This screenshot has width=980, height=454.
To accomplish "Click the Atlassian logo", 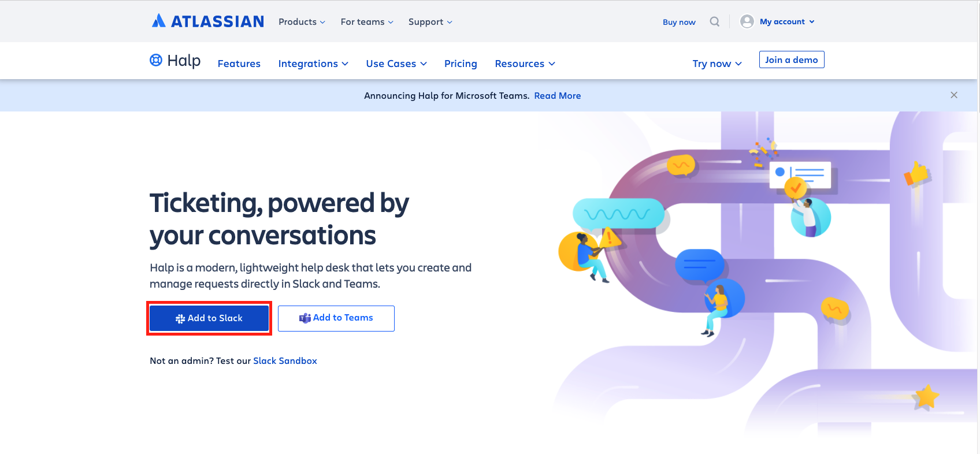I will [207, 21].
